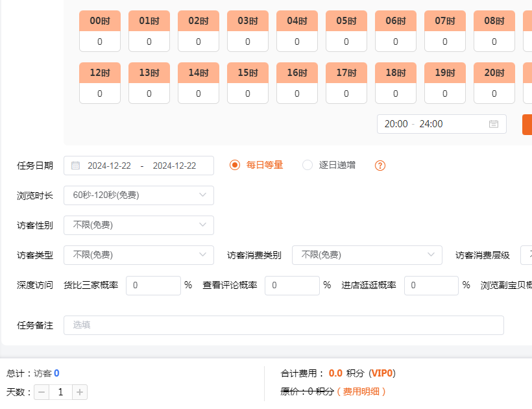Viewport: 532px width, 409px height.
Task: Click the 进店逛逛概率 input box
Action: pos(431,285)
